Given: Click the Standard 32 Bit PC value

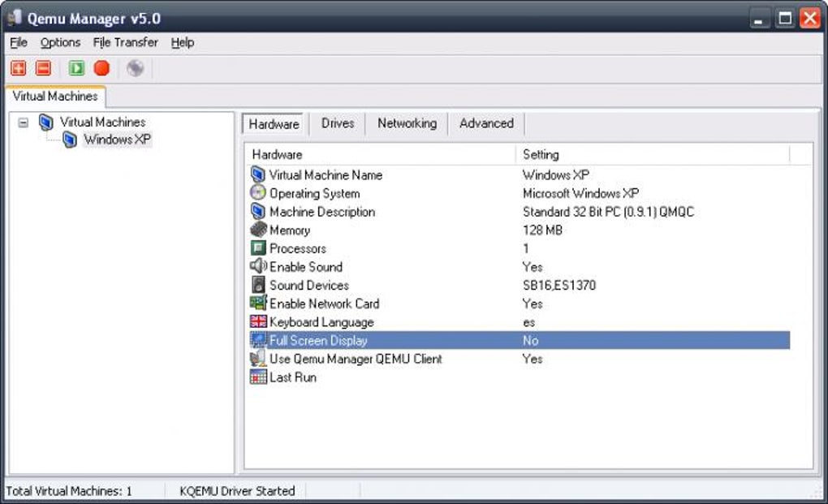Looking at the screenshot, I should pyautogui.click(x=608, y=212).
